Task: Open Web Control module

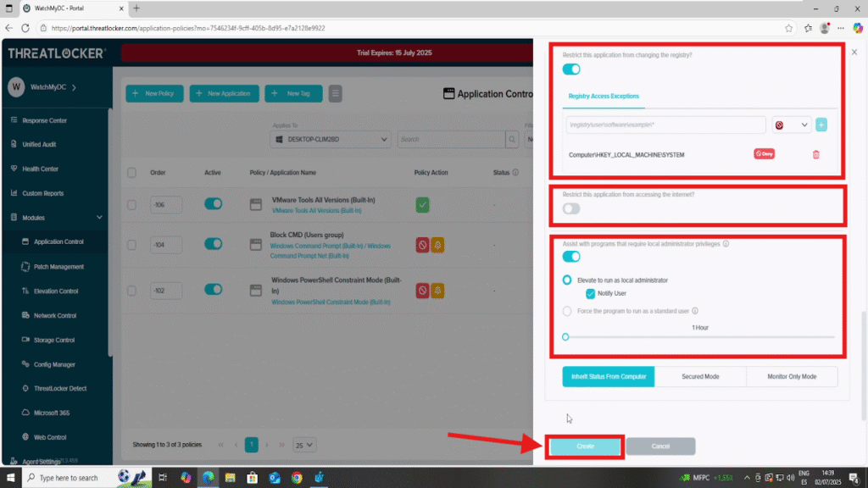Action: coord(50,437)
